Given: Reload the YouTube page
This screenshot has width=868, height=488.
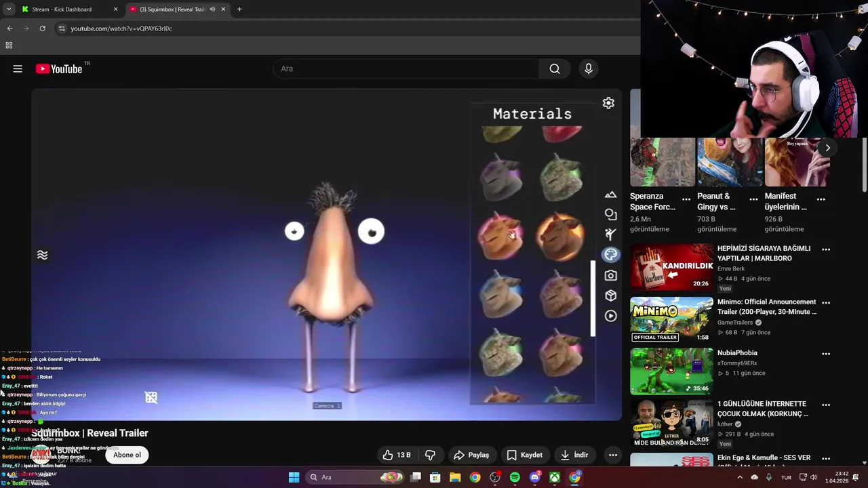Looking at the screenshot, I should [x=42, y=28].
